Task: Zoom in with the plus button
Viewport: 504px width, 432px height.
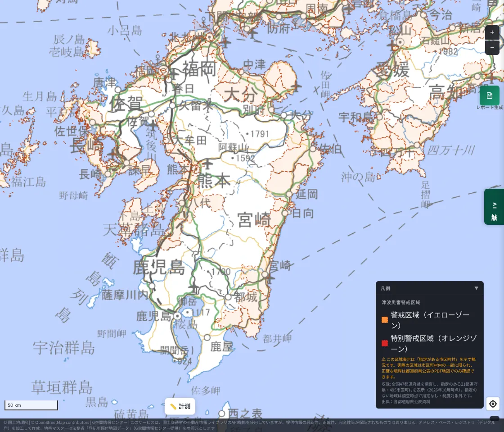Action: [492, 32]
